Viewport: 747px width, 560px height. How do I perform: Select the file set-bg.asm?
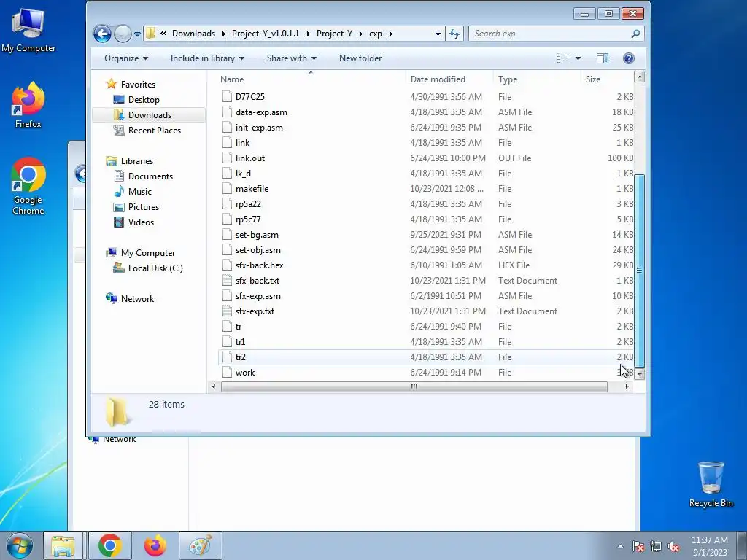(257, 235)
